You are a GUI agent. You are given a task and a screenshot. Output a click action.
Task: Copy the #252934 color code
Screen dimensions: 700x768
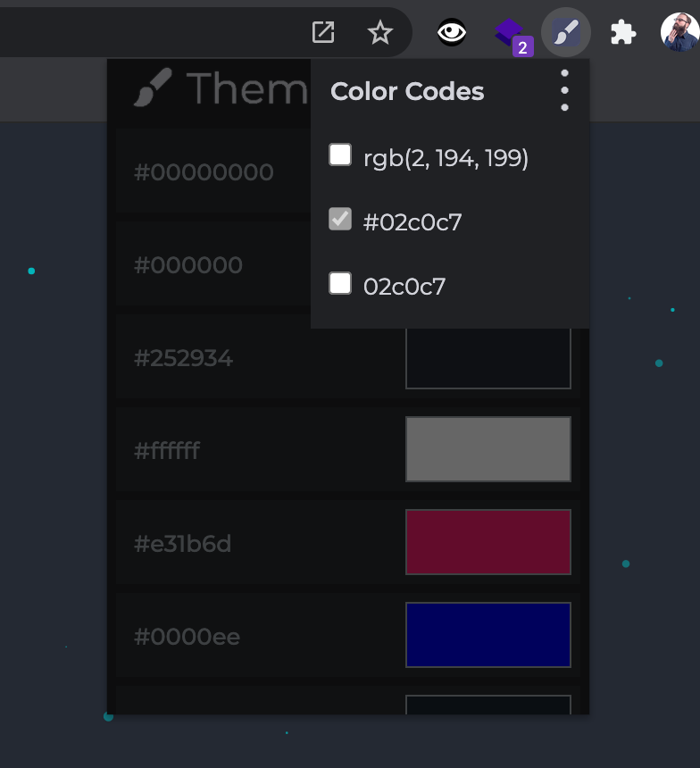(183, 358)
